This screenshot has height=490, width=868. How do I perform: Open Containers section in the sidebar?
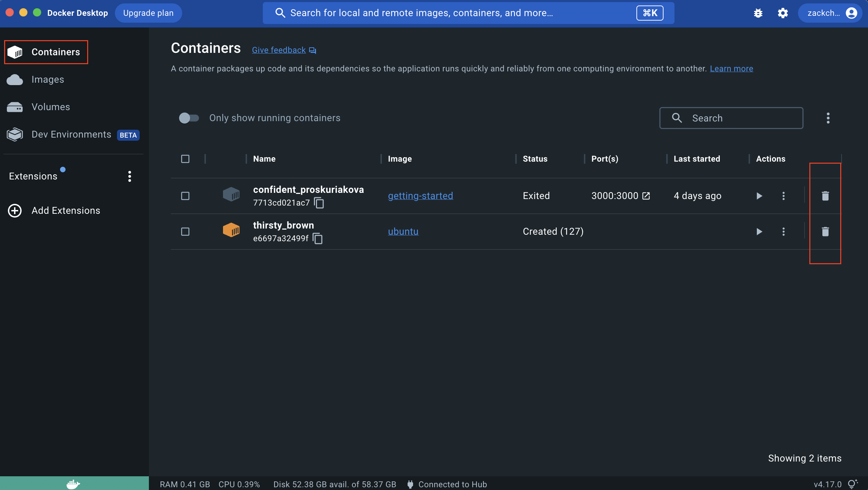click(46, 52)
